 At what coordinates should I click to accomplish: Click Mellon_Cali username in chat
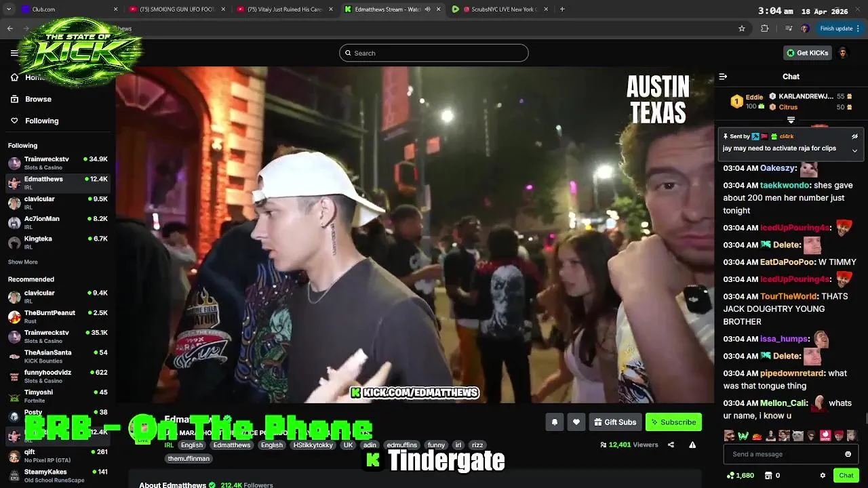tap(783, 403)
